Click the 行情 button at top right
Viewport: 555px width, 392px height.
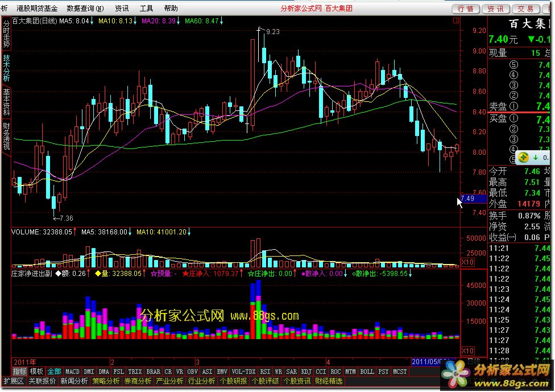click(466, 9)
